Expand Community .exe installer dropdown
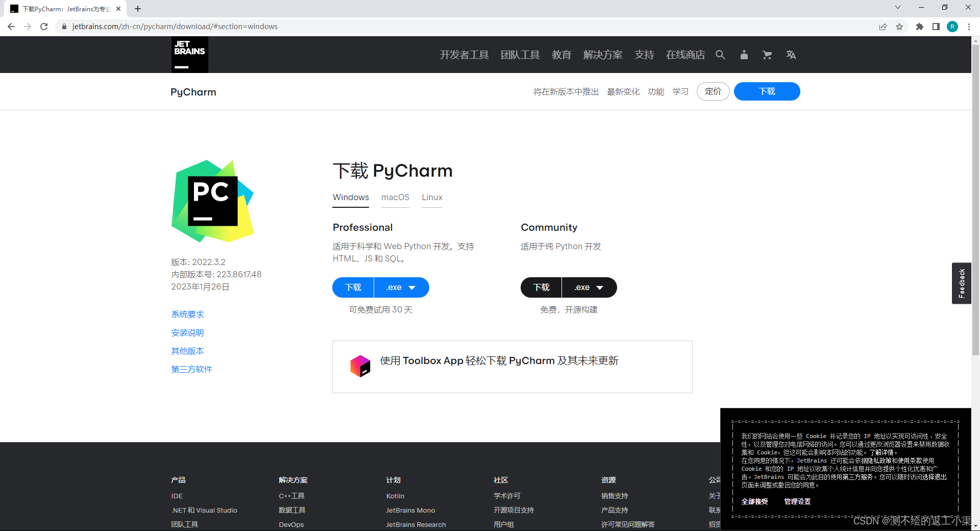 (x=590, y=287)
